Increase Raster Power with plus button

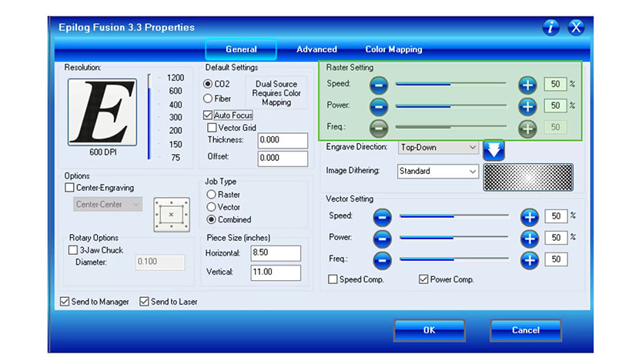point(527,106)
